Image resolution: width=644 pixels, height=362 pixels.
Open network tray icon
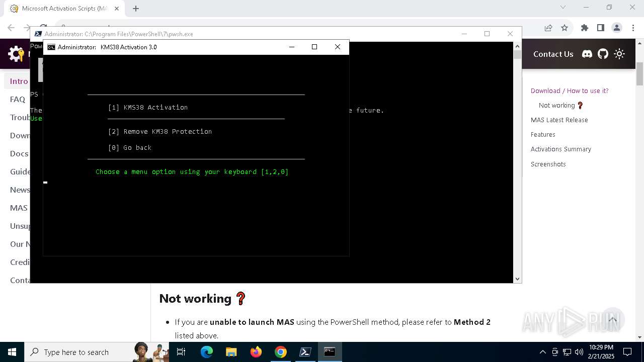(567, 352)
